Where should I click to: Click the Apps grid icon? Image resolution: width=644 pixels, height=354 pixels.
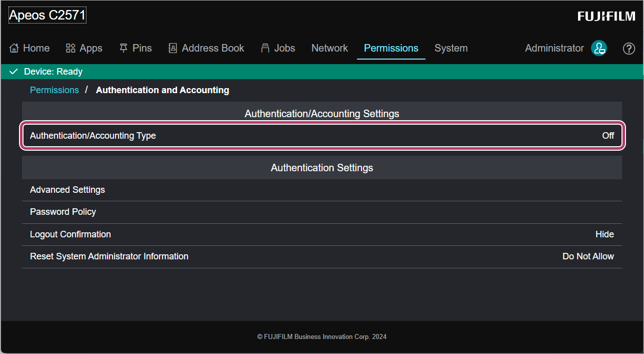pos(70,49)
